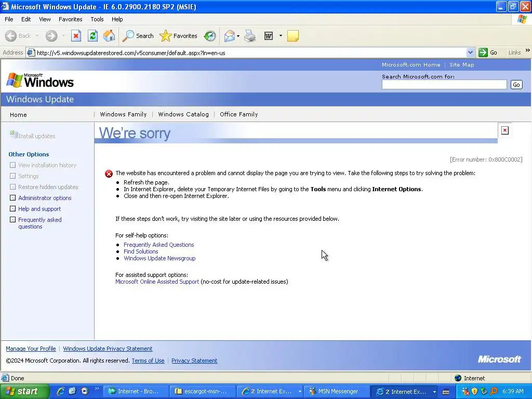Image resolution: width=532 pixels, height=399 pixels.
Task: Go to the Windows Catalog tab
Action: coord(183,114)
